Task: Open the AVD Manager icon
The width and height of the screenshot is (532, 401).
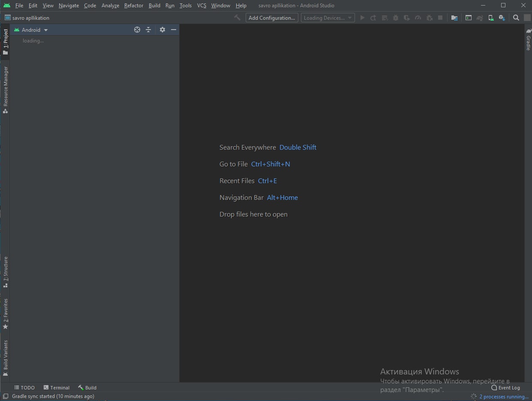Action: (491, 18)
